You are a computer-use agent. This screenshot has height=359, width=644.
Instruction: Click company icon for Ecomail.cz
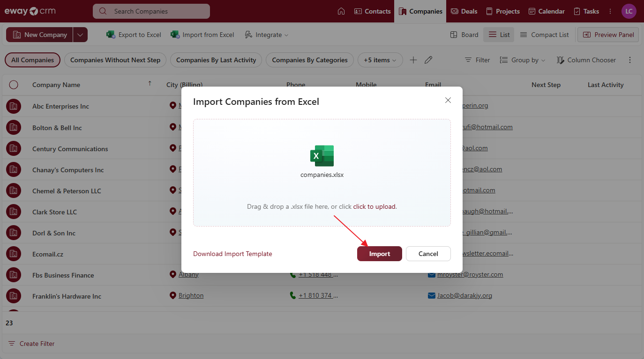(14, 254)
